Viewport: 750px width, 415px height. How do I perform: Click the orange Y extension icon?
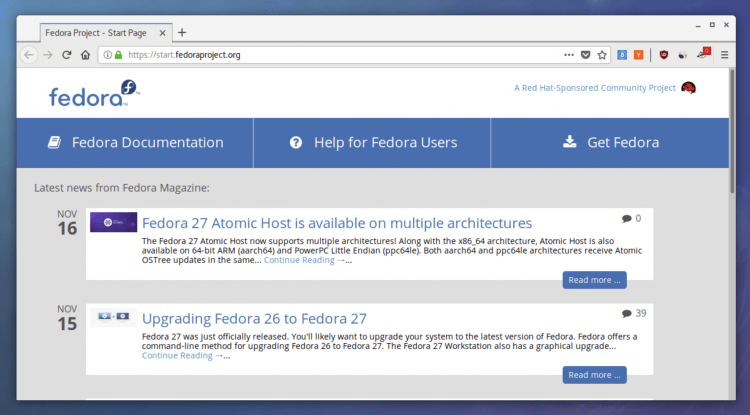point(639,55)
